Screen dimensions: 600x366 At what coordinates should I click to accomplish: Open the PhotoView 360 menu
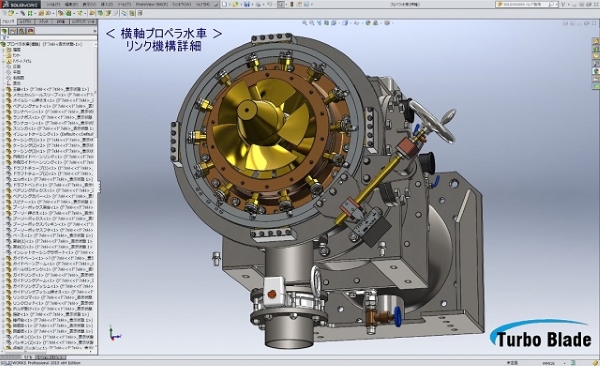tap(152, 4)
